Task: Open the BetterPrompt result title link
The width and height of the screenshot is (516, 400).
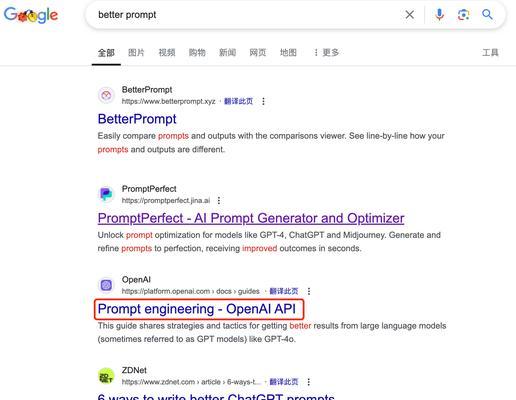Action: point(137,119)
